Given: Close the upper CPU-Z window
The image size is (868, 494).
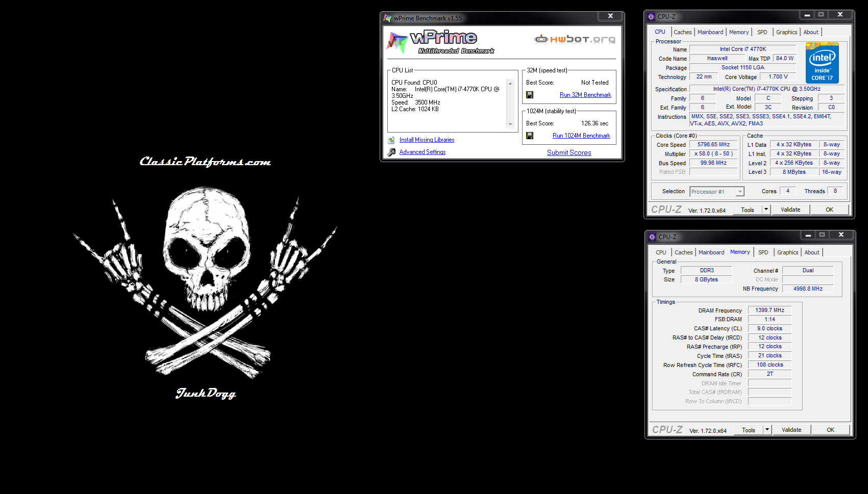Looking at the screenshot, I should click(x=840, y=15).
